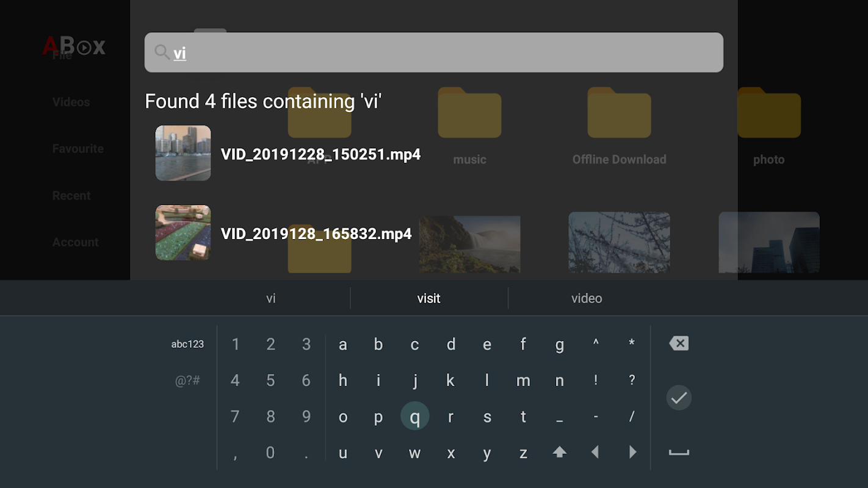868x488 pixels.
Task: Open Account in background sidebar
Action: coord(75,242)
